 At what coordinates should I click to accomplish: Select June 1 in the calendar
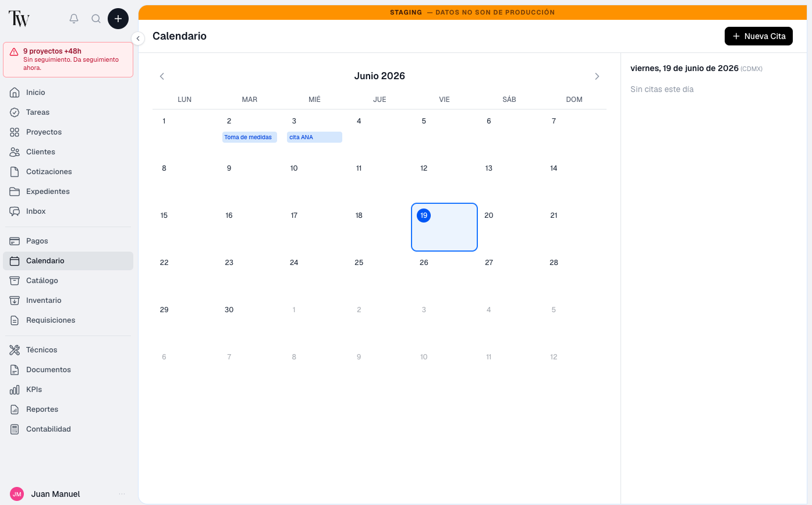(185, 133)
